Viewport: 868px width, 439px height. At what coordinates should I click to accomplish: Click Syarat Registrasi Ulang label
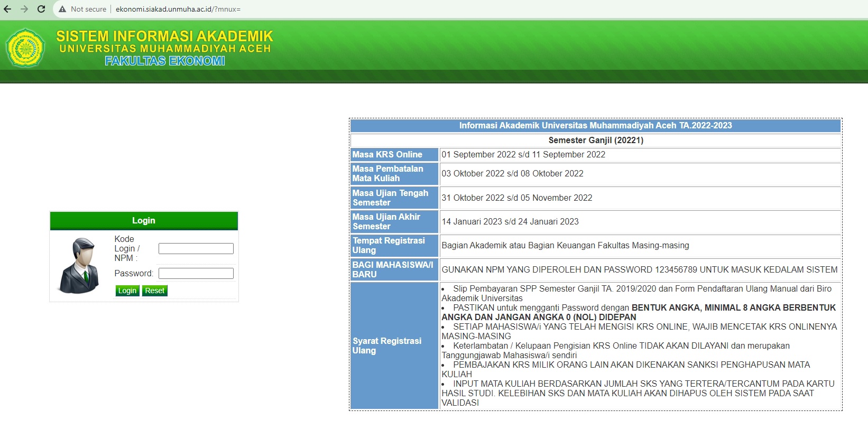394,346
